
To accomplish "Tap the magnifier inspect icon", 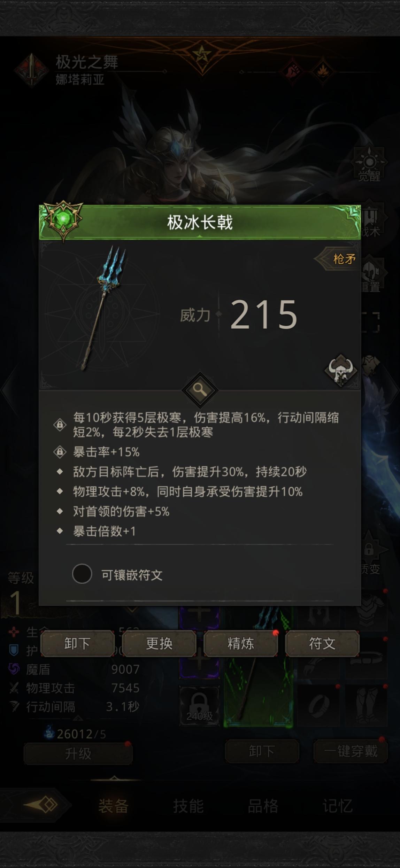I will pos(200,389).
